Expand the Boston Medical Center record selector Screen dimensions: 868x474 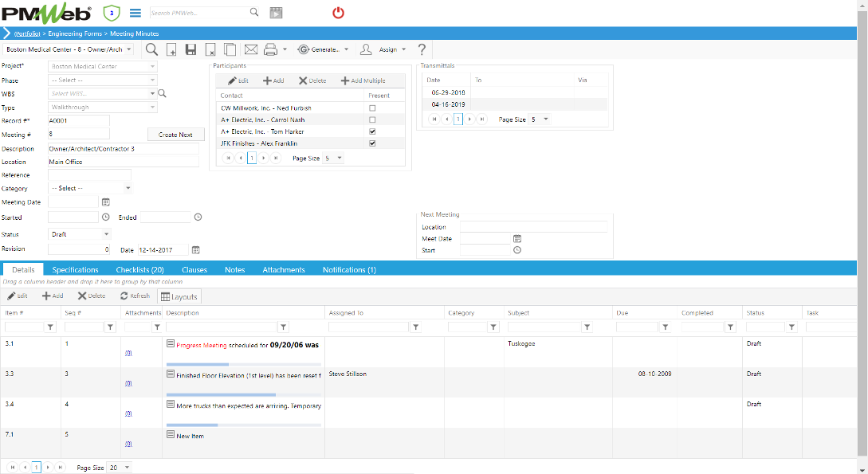pos(129,49)
